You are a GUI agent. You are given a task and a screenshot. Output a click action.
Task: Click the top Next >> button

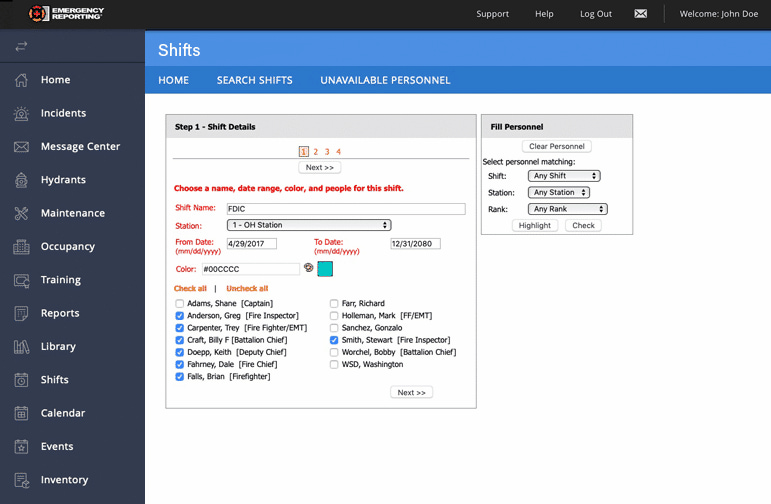[x=320, y=168]
